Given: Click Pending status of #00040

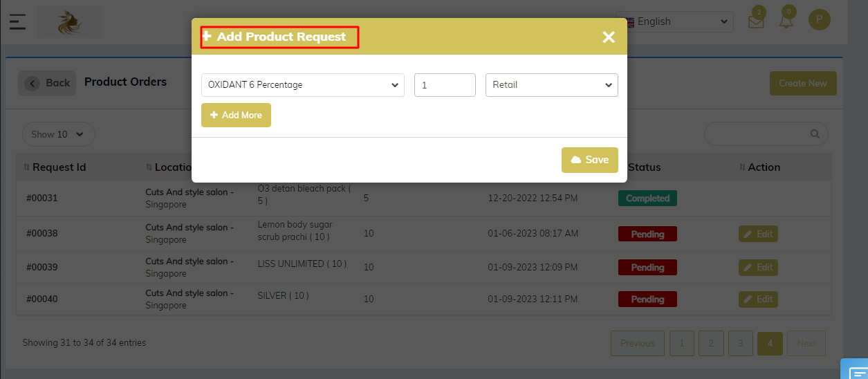Looking at the screenshot, I should pos(647,299).
